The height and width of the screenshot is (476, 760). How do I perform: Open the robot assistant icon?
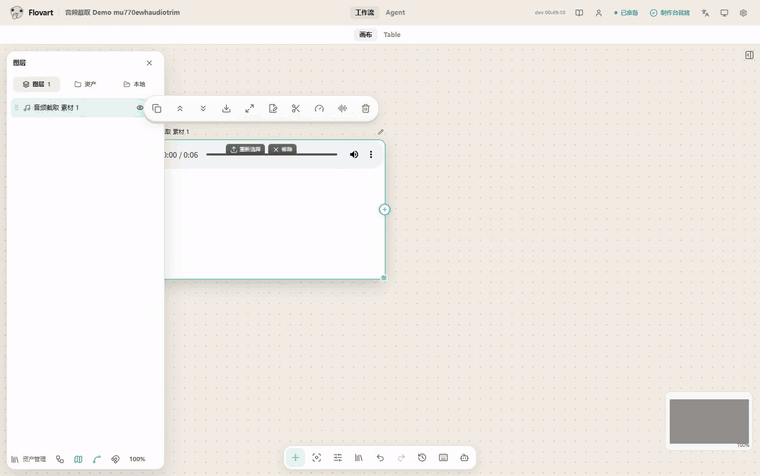pos(464,458)
